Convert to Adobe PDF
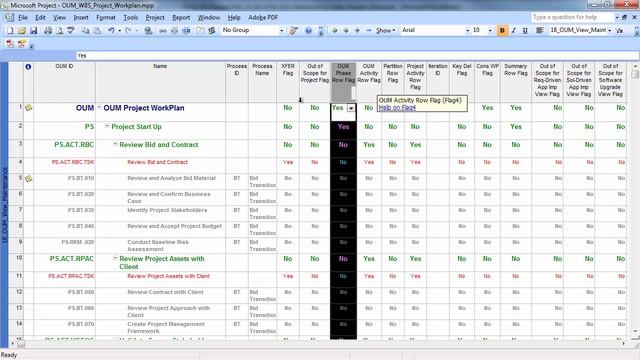 pos(10,44)
